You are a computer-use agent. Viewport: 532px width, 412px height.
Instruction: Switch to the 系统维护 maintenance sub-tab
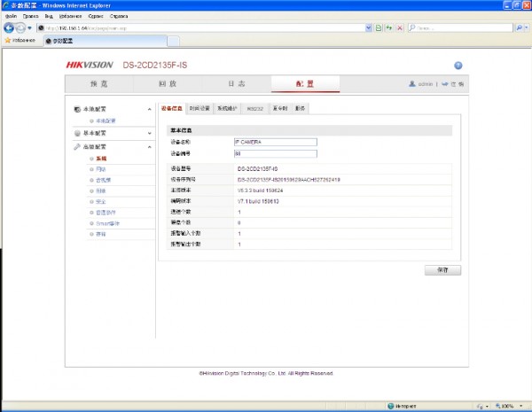tap(227, 108)
